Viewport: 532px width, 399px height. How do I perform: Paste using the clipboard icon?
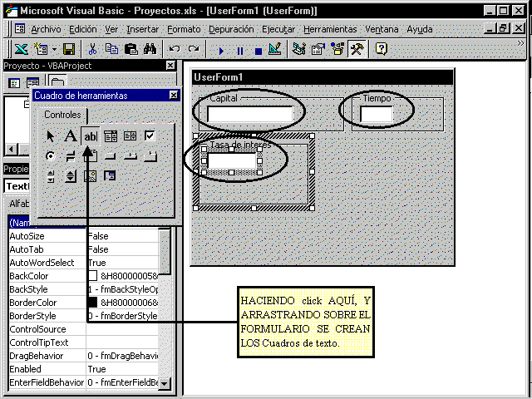[x=131, y=50]
